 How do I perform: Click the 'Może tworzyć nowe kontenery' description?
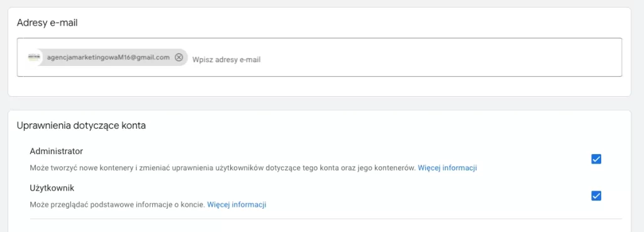[x=223, y=168]
